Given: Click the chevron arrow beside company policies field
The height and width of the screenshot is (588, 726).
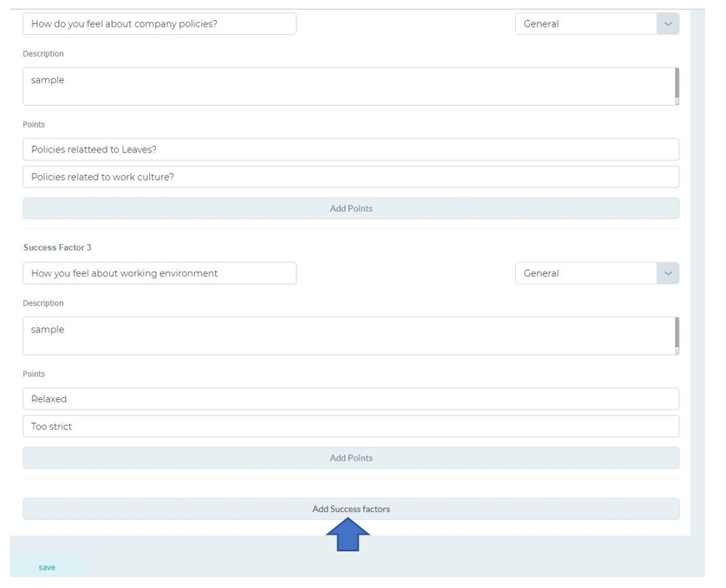Looking at the screenshot, I should click(668, 23).
